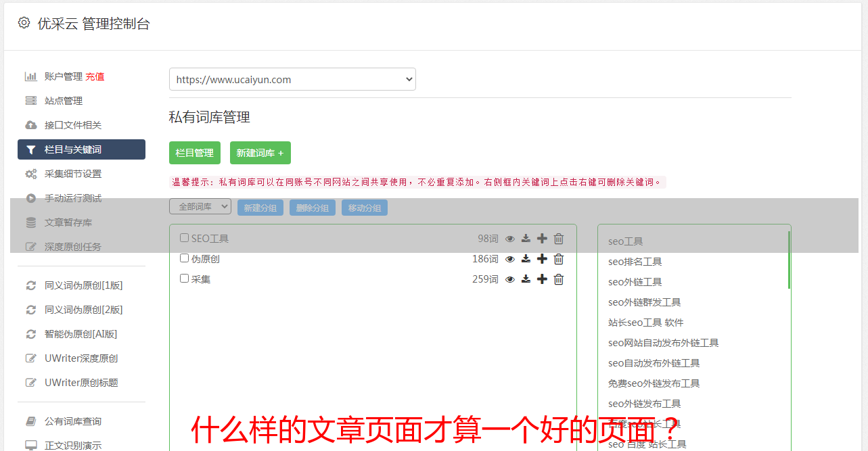Open 智能伪原创[AI版] in the sidebar
Image resolution: width=868 pixels, height=451 pixels.
[x=81, y=334]
